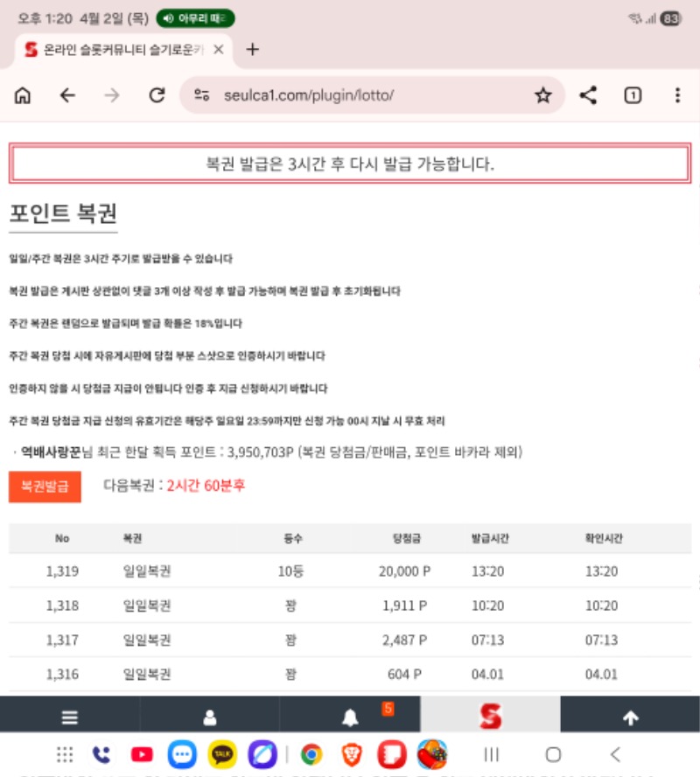This screenshot has width=700, height=777.
Task: Open the site hamburger menu
Action: pyautogui.click(x=70, y=717)
